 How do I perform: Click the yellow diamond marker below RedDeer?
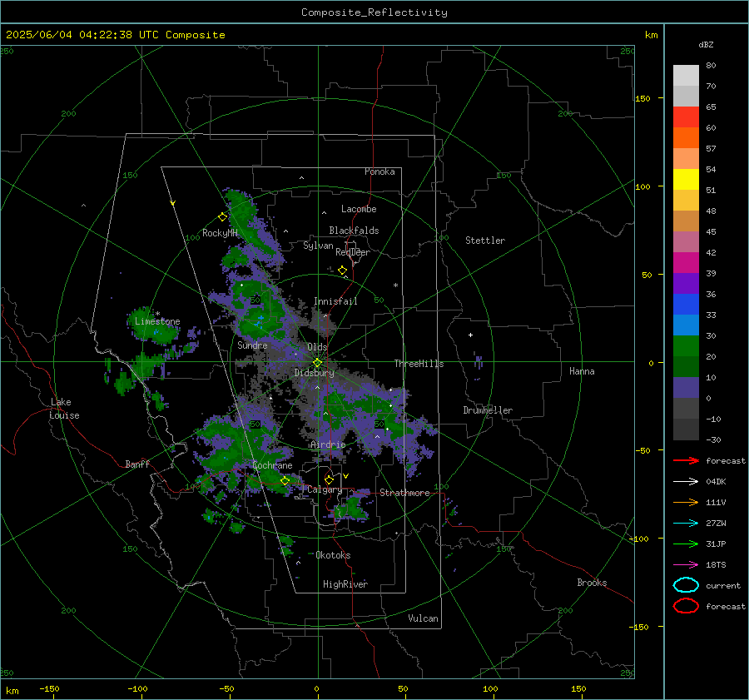coord(343,271)
